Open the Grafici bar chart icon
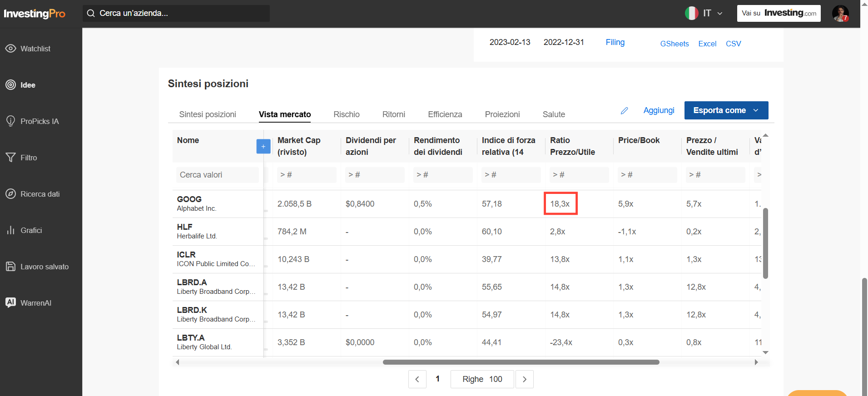The width and height of the screenshot is (868, 396). tap(10, 230)
